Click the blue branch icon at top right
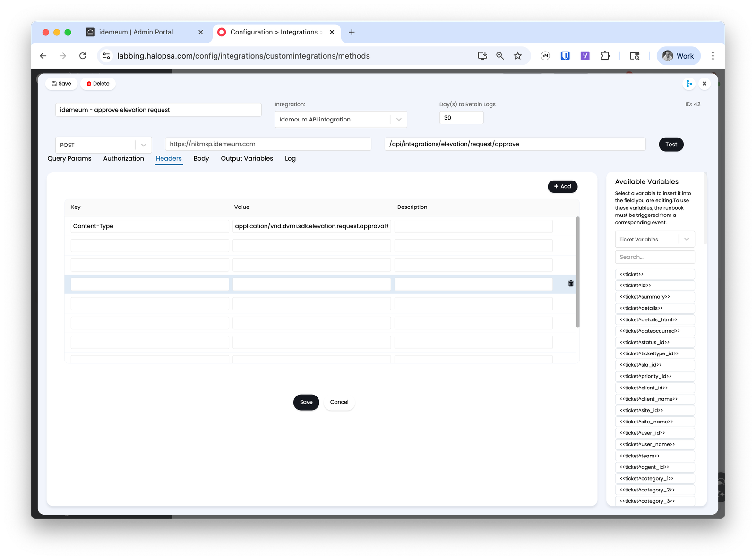The image size is (756, 560). tap(689, 84)
